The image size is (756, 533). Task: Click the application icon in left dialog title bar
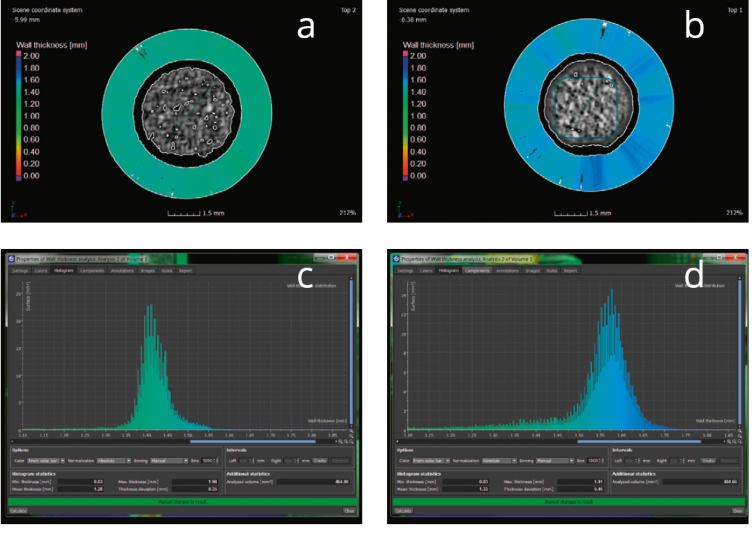tap(11, 259)
